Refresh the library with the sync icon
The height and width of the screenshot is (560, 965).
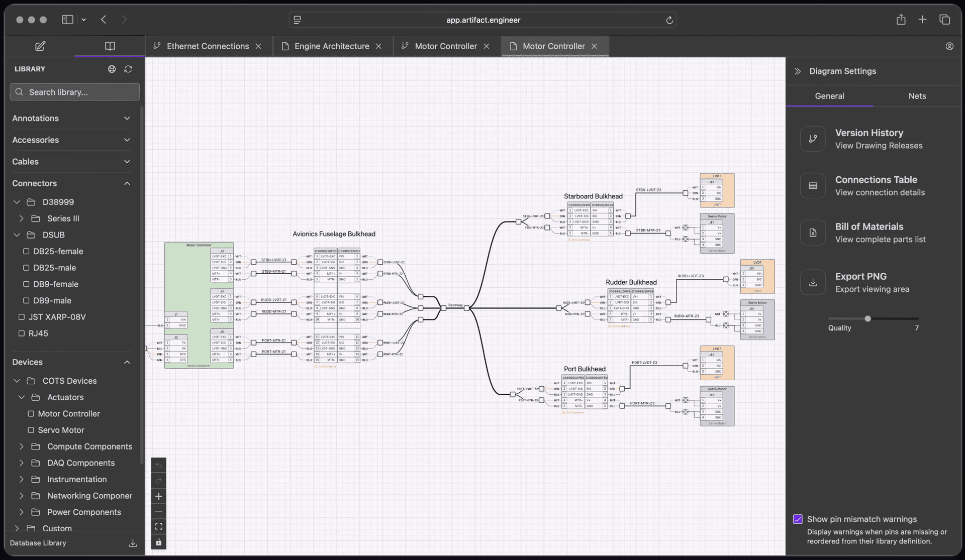(x=128, y=69)
